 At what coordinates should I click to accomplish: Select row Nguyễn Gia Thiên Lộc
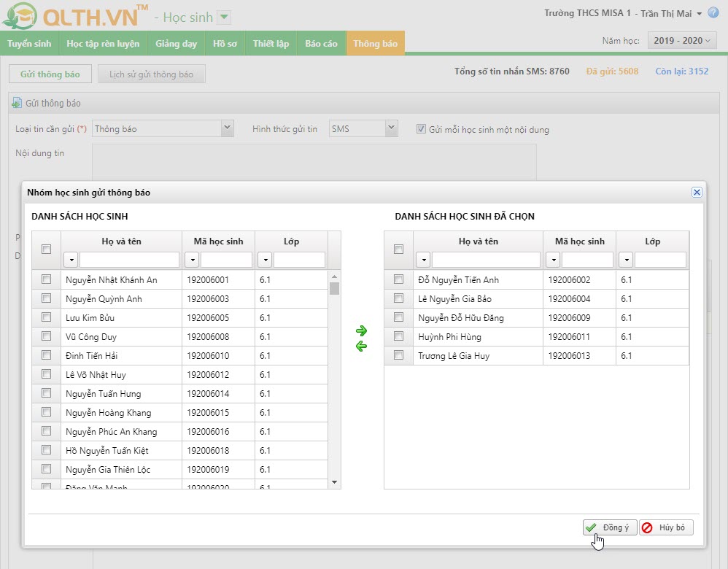pos(179,469)
